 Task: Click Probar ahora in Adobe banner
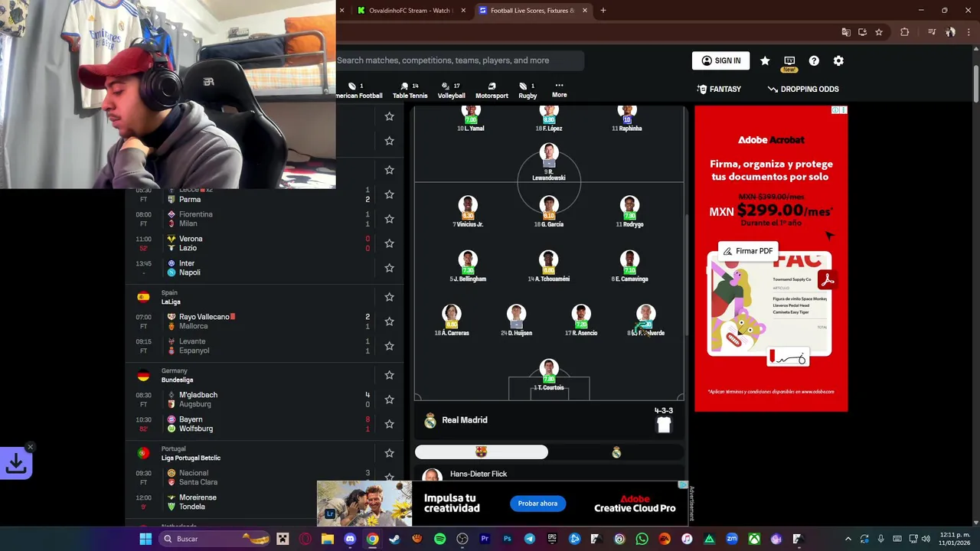(537, 504)
